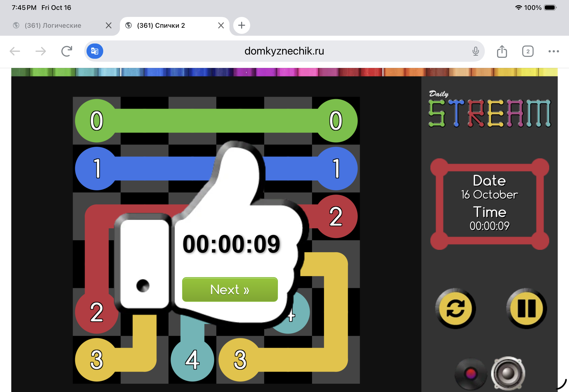Toggle sound with the speaker icon
Image resolution: width=569 pixels, height=392 pixels.
[508, 373]
